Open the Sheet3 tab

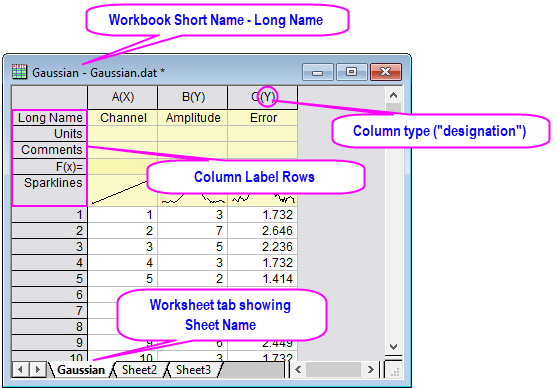tap(193, 370)
